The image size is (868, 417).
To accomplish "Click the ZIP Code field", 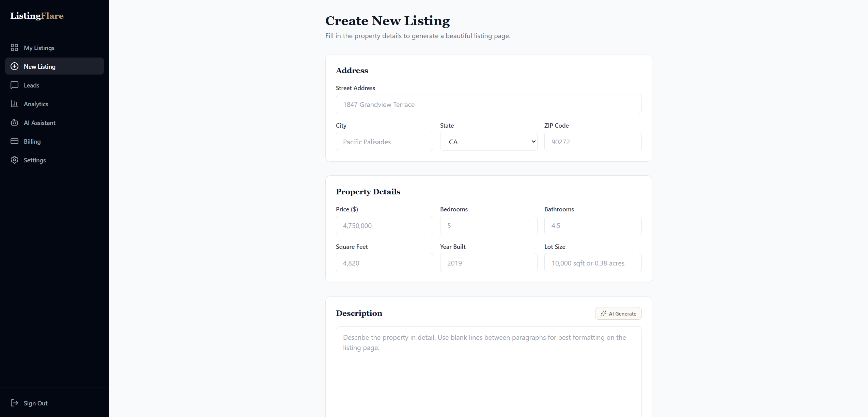I will click(x=592, y=142).
